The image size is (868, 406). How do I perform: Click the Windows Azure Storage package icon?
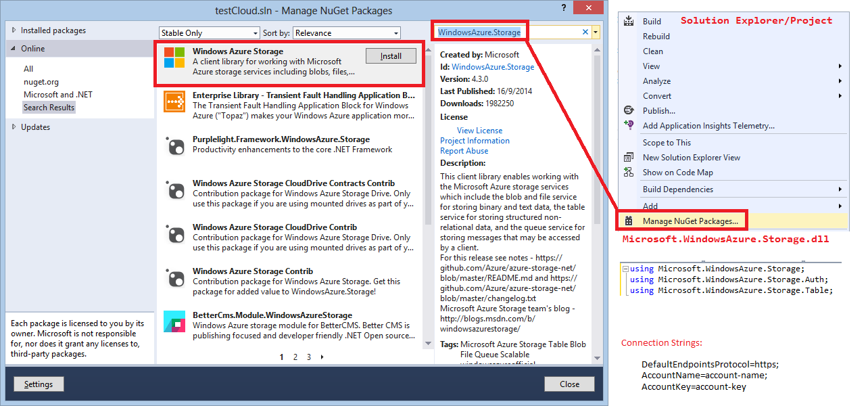174,58
